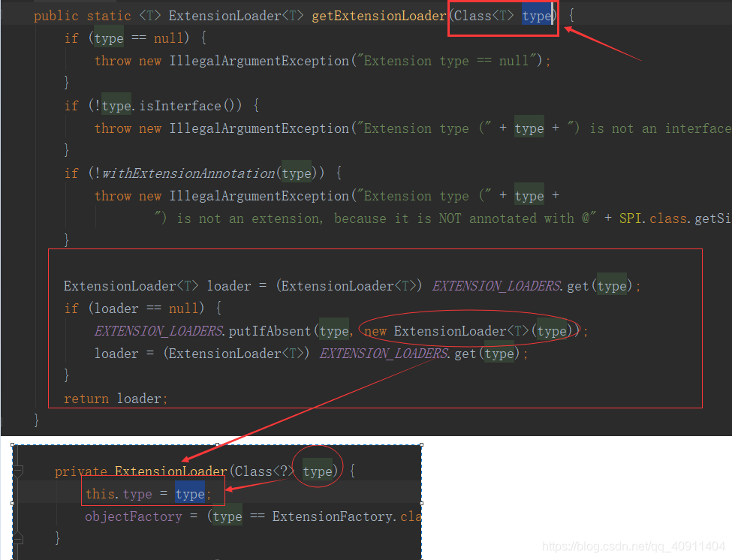732x560 pixels.
Task: Click the putIfAbsent method call
Action: (270, 331)
